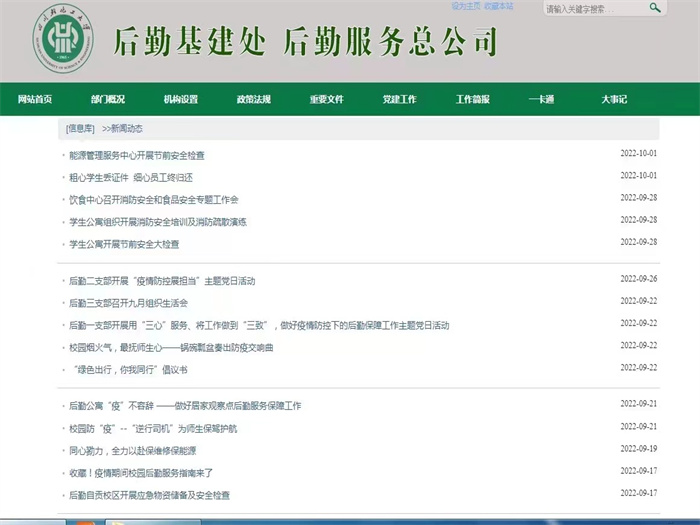
Task: Open the 能源管理服务中心开展节前安全检查 article
Action: (x=137, y=155)
